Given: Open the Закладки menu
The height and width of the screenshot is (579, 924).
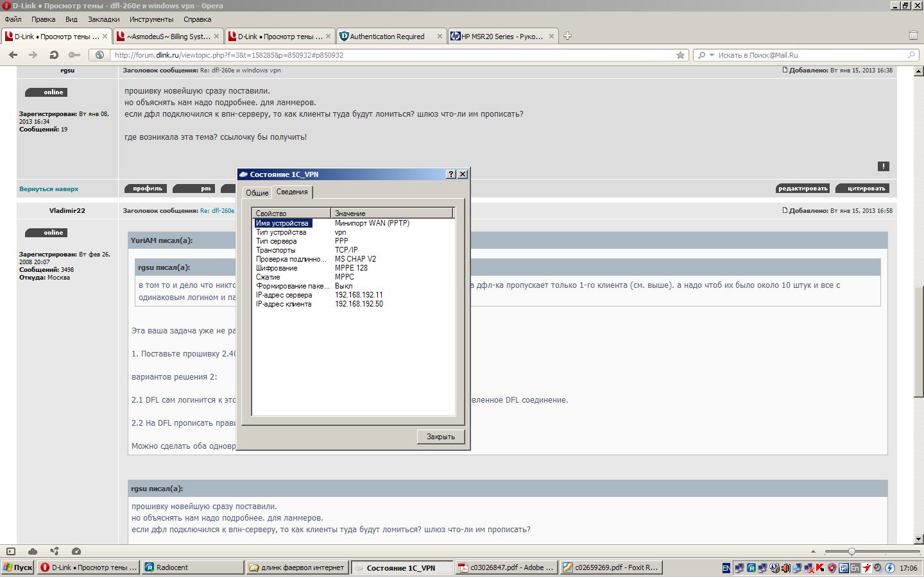Looking at the screenshot, I should point(103,19).
